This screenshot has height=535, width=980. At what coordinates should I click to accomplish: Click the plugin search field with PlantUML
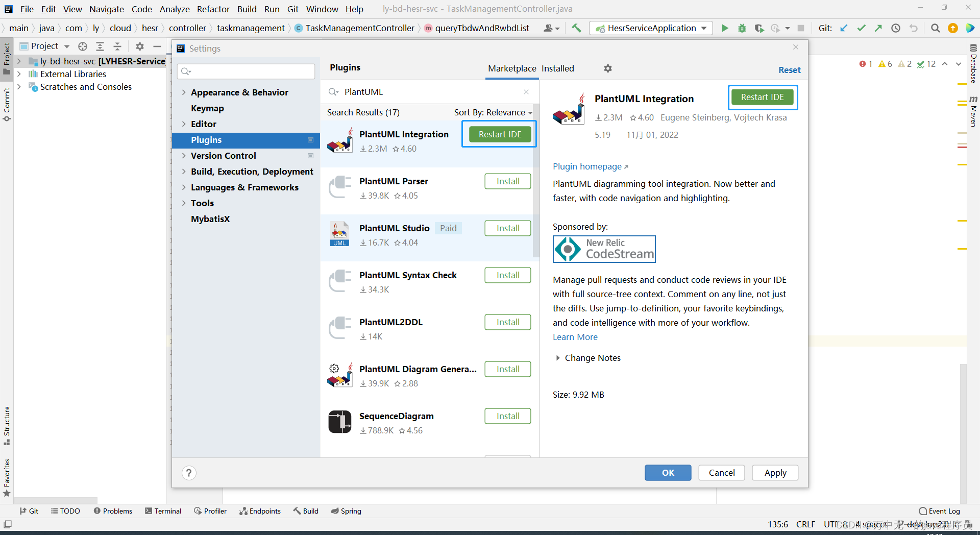[429, 92]
